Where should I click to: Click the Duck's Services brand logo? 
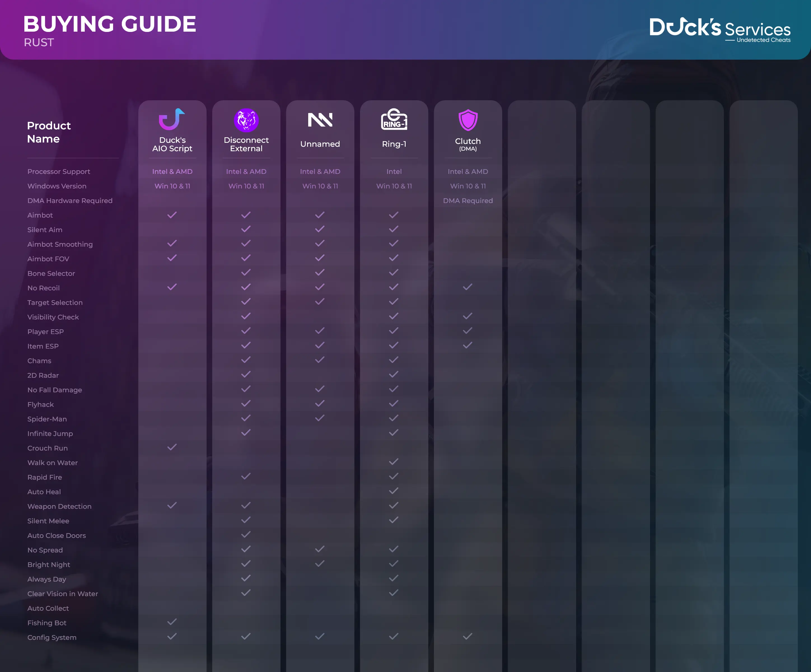click(x=720, y=30)
